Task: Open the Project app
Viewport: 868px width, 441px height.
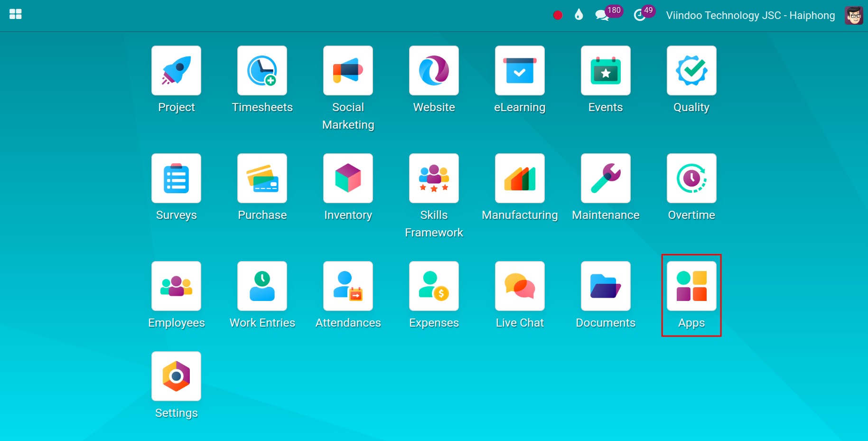Action: point(176,71)
